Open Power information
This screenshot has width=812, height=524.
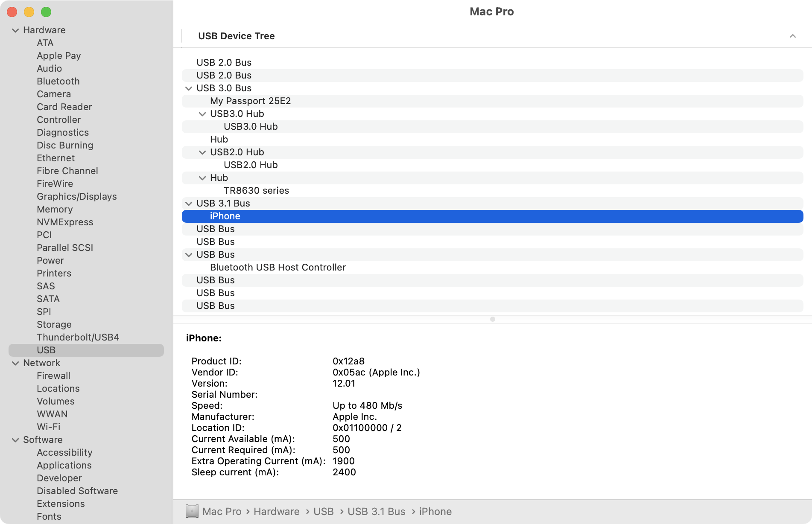click(50, 261)
